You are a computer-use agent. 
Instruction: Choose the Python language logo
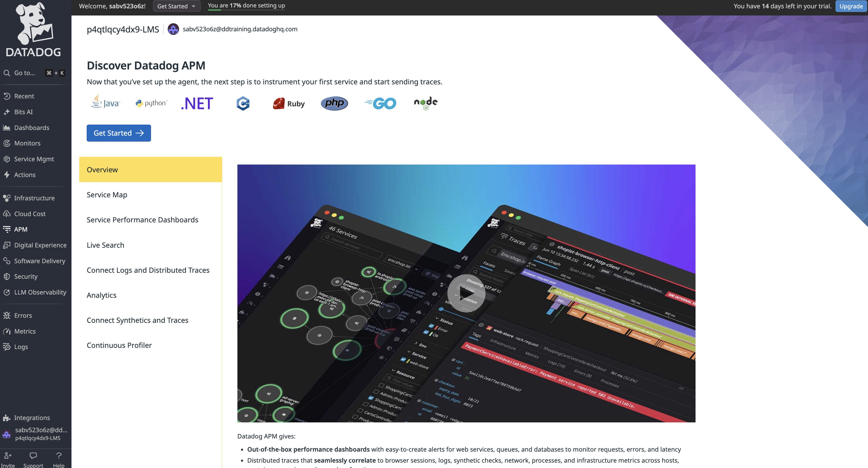(151, 103)
